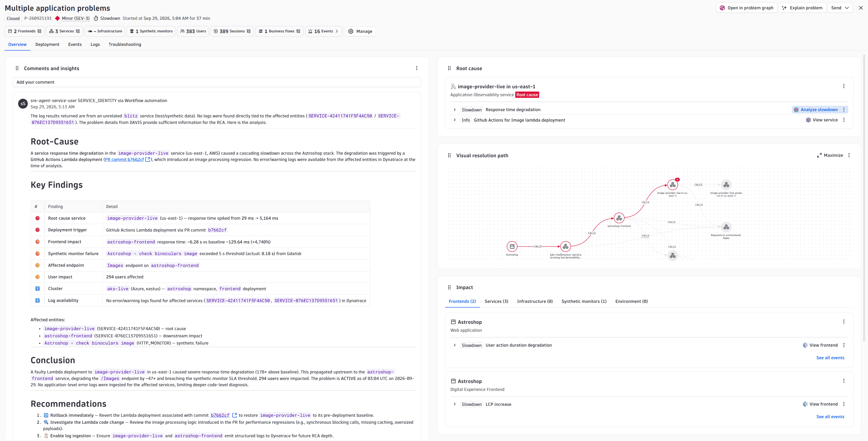This screenshot has width=868, height=441.
Task: Open kebab menu for Astroshop Digital Experience Frontend
Action: [844, 381]
